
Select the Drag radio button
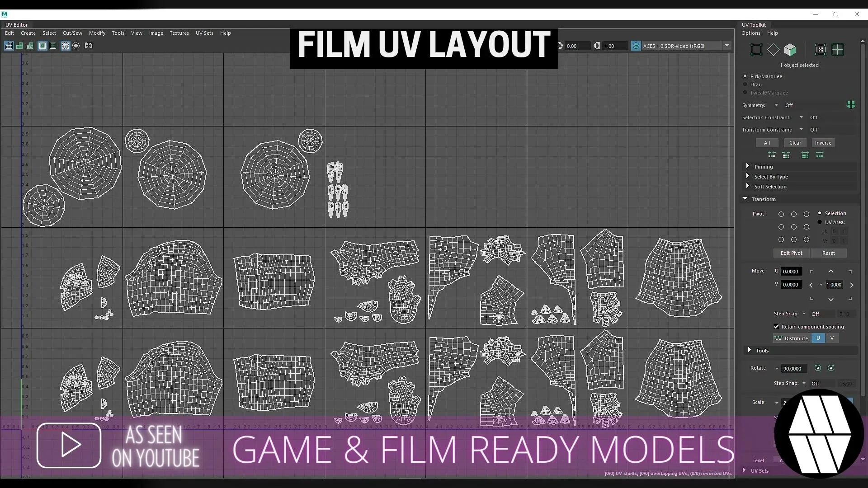pyautogui.click(x=745, y=84)
